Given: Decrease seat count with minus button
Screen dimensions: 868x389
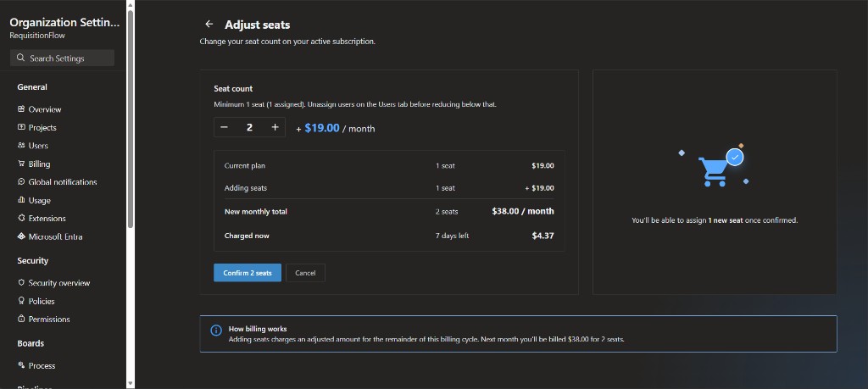Looking at the screenshot, I should (x=224, y=127).
